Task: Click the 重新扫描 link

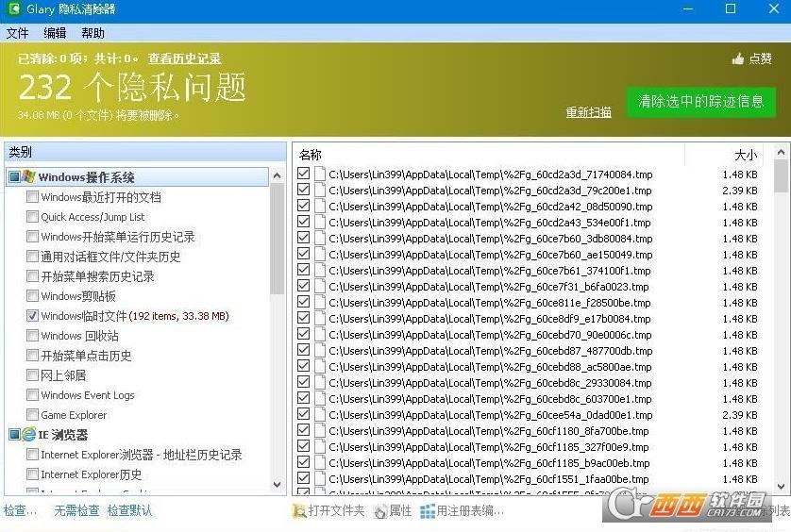Action: point(588,112)
